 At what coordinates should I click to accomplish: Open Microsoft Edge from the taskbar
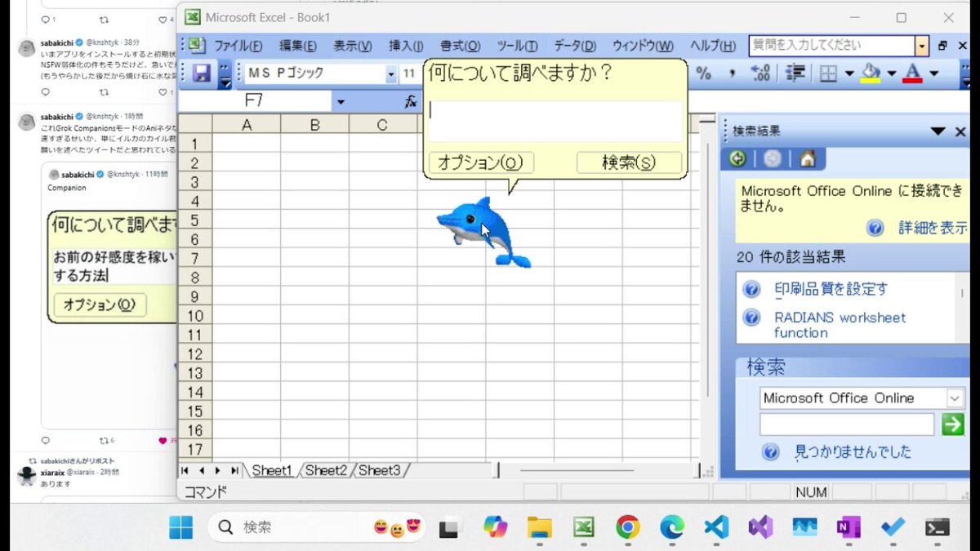tap(671, 527)
